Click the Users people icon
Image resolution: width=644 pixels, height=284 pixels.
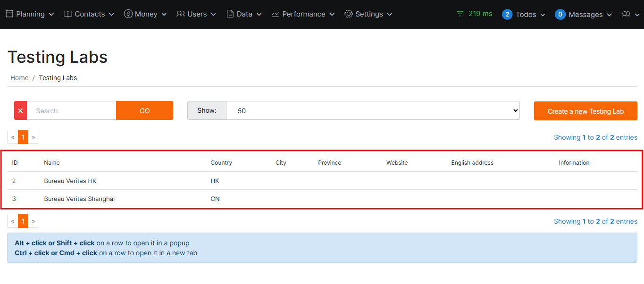(x=181, y=14)
